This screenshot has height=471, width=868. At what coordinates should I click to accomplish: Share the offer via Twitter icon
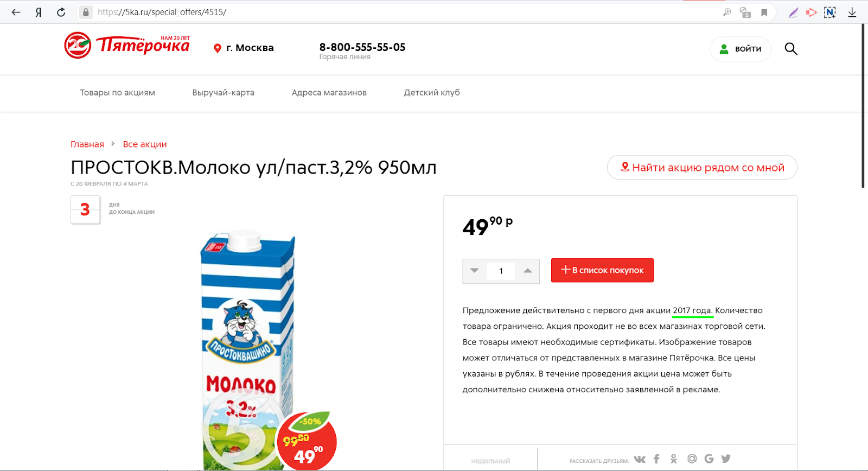tap(726, 459)
